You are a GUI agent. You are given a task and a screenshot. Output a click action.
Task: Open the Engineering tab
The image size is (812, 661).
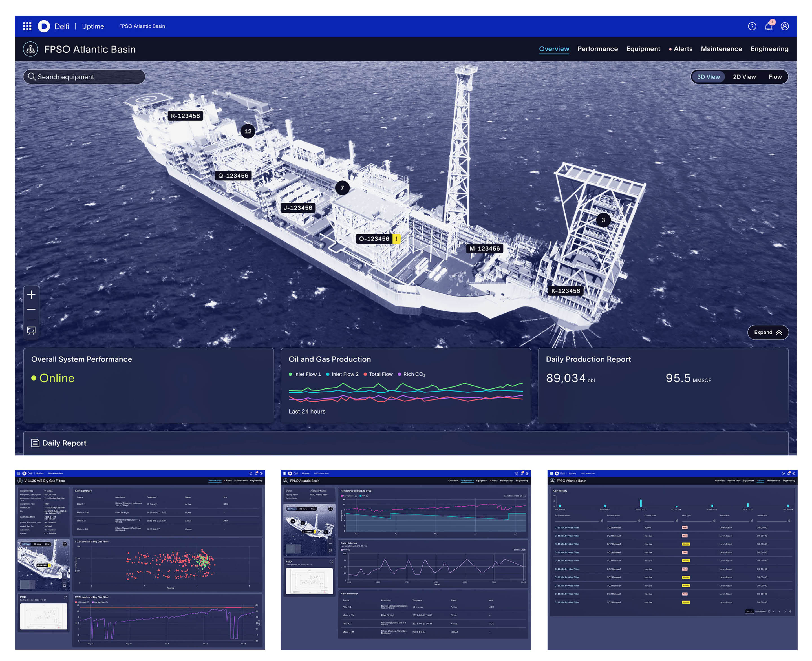point(769,49)
